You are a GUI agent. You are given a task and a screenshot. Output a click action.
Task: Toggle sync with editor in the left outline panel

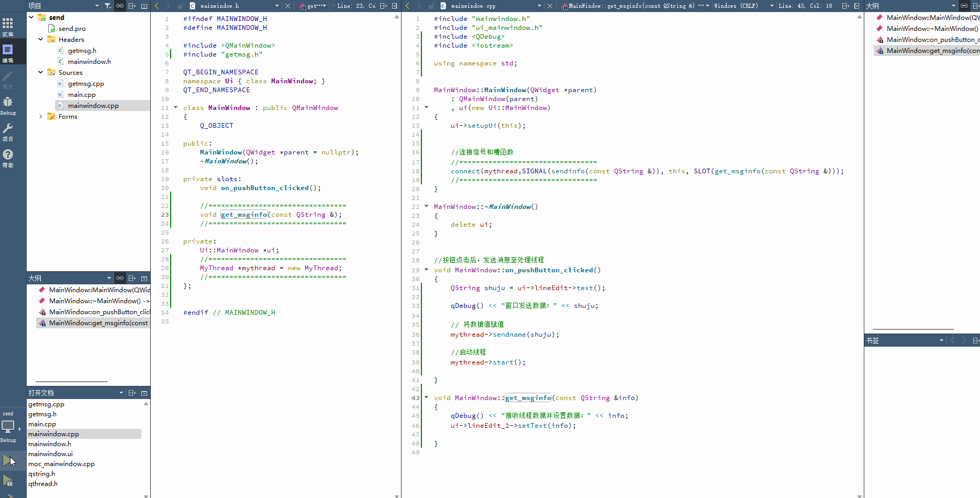pos(120,278)
